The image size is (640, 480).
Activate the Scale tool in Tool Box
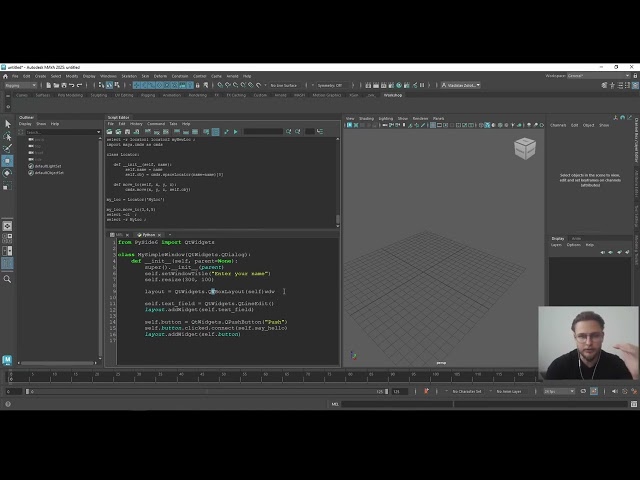pyautogui.click(x=7, y=186)
